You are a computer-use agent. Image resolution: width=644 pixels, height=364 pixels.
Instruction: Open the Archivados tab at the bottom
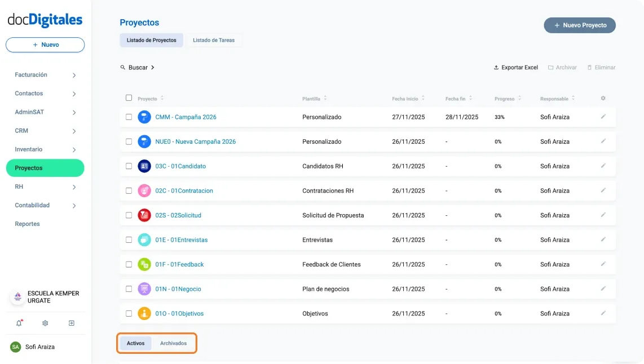[173, 343]
